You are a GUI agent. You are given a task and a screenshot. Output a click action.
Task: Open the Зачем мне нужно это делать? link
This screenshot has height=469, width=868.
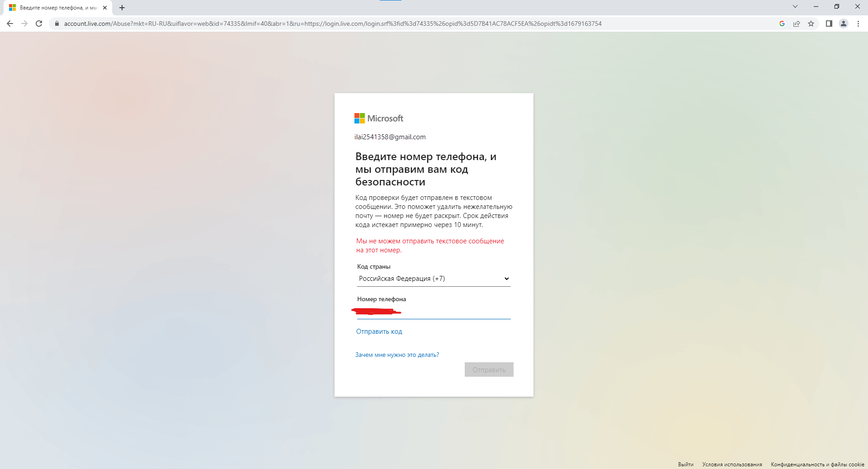[x=397, y=355]
